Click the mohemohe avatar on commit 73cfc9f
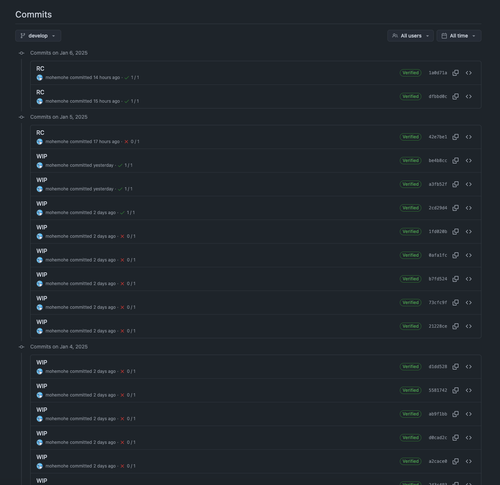Image resolution: width=500 pixels, height=485 pixels. (x=40, y=307)
